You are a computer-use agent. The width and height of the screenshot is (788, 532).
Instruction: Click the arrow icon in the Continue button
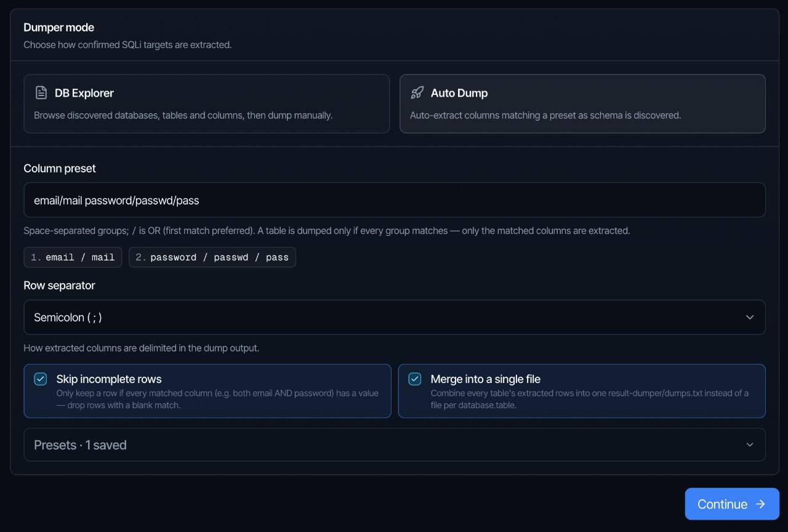(760, 504)
